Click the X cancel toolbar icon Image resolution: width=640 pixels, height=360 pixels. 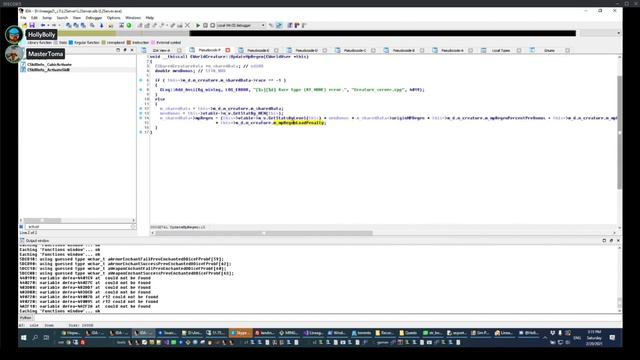pos(187,25)
